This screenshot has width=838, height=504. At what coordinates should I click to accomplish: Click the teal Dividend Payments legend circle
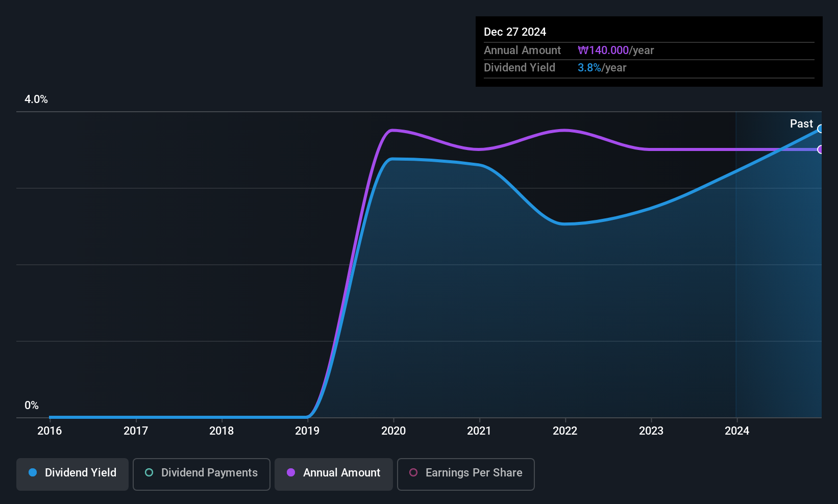tap(149, 472)
